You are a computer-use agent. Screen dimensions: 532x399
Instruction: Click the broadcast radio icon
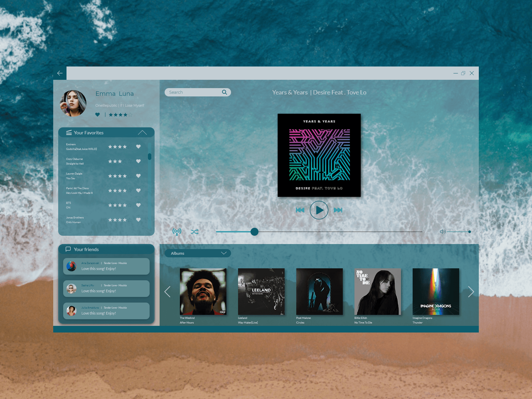(x=177, y=231)
